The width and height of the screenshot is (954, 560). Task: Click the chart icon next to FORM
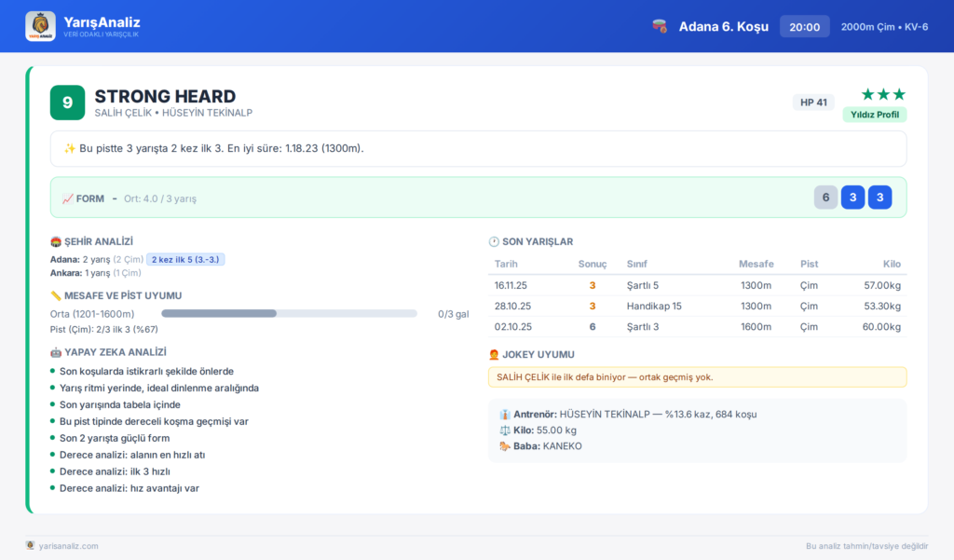coord(67,199)
